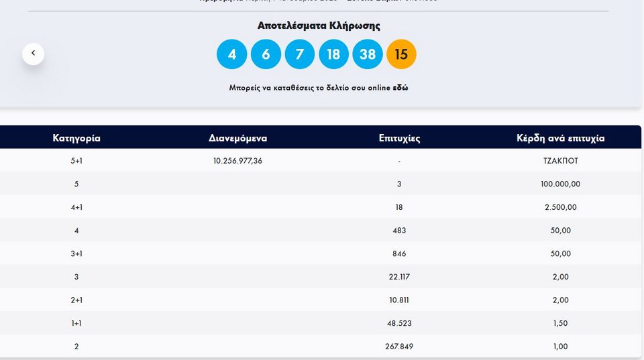This screenshot has width=644, height=360.
Task: Click the "Επιτυχίες" column header
Action: coord(399,138)
